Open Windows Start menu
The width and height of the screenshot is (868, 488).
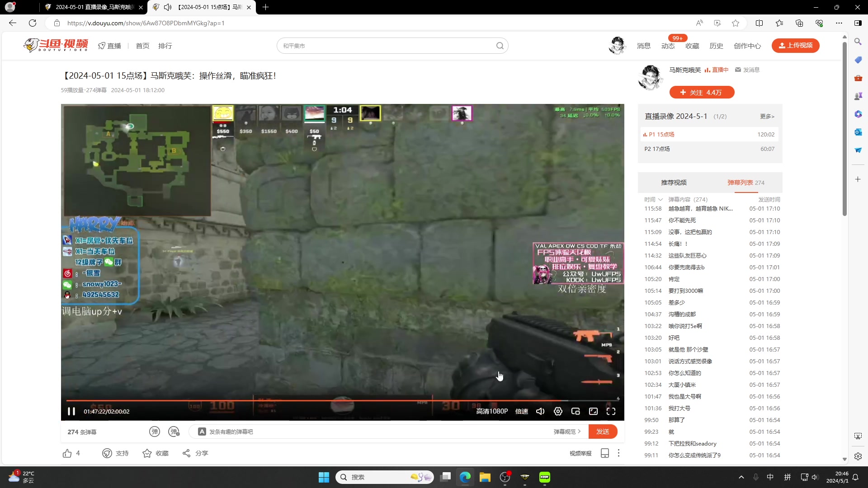tap(324, 477)
